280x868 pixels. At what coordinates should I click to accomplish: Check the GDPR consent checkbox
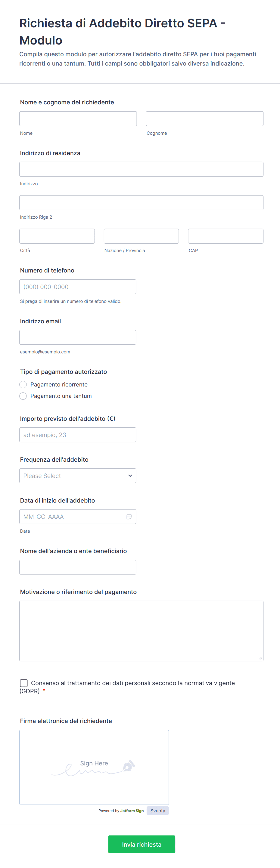point(24,683)
